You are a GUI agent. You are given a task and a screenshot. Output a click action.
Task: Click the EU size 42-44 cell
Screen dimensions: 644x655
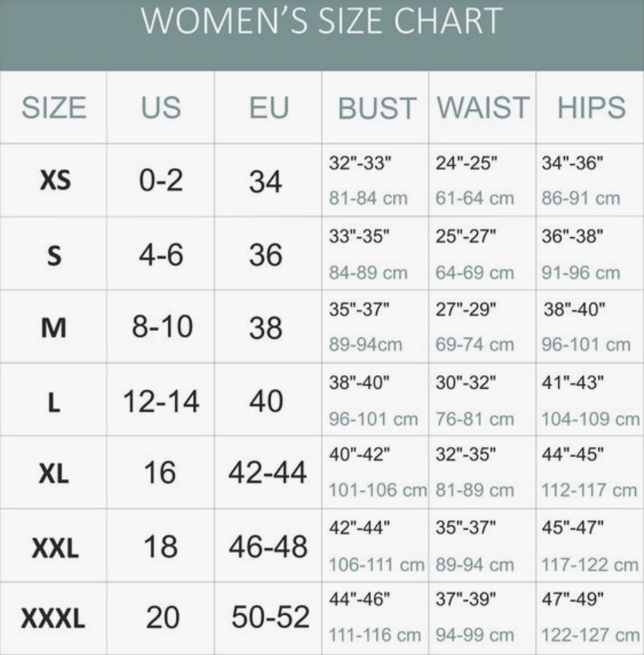268,473
